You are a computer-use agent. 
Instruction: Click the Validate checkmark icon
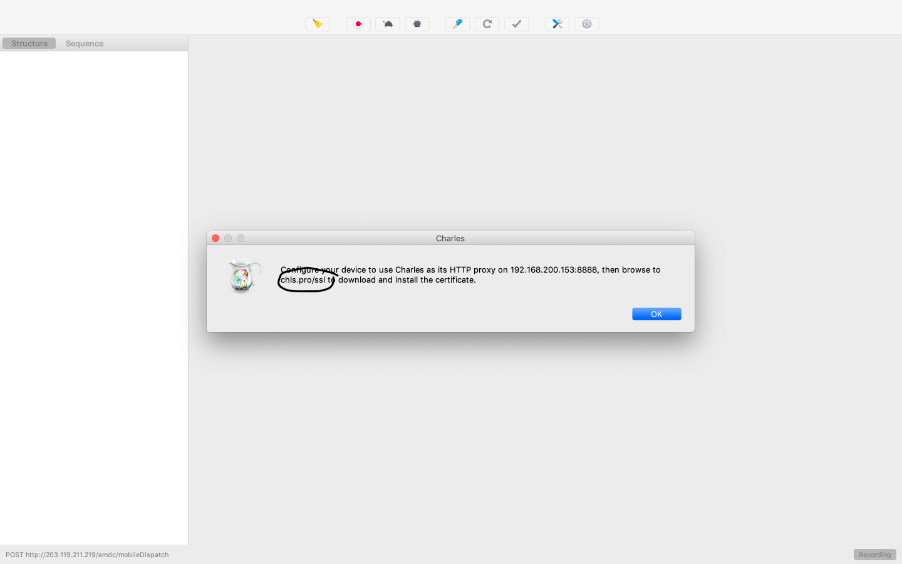517,24
